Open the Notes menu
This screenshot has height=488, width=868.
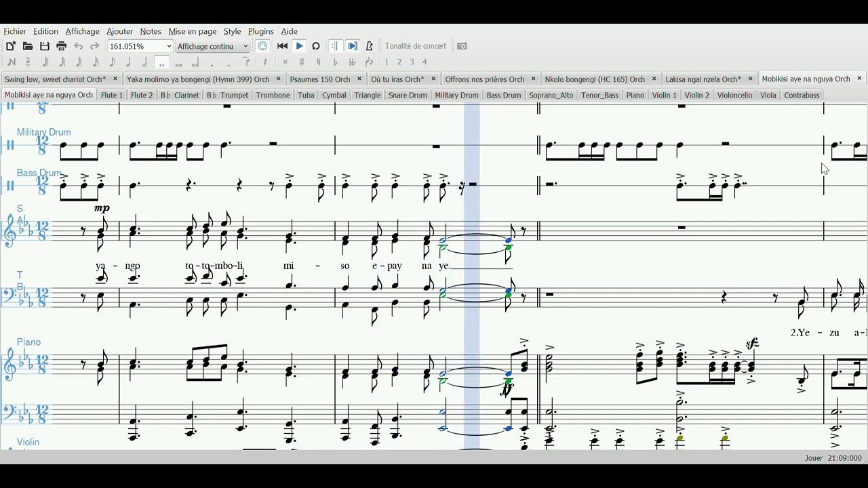[151, 31]
